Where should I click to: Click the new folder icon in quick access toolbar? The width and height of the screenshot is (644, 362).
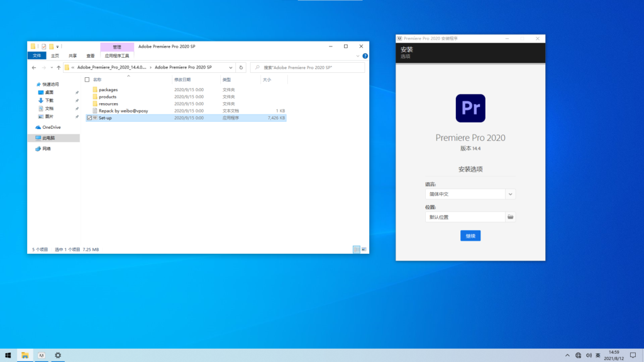(x=52, y=47)
